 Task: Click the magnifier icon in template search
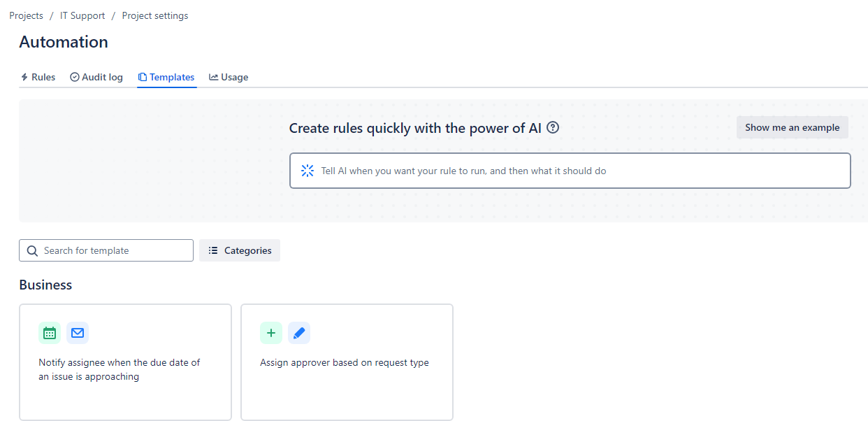[32, 250]
